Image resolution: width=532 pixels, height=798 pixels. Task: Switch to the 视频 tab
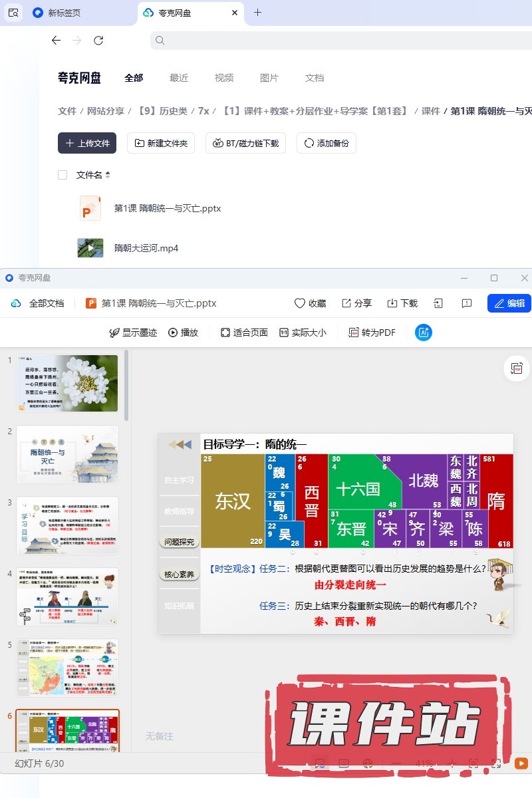(x=224, y=78)
